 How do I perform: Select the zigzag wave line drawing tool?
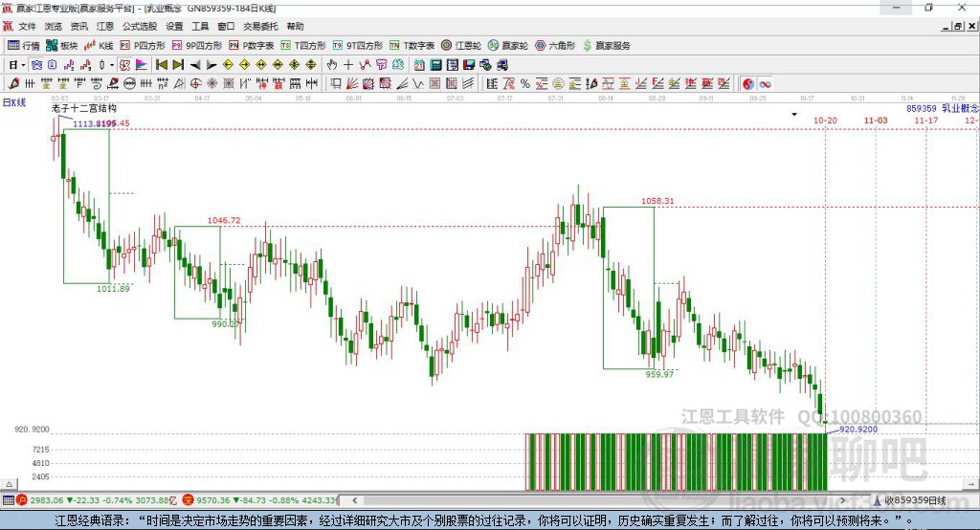pyautogui.click(x=418, y=84)
